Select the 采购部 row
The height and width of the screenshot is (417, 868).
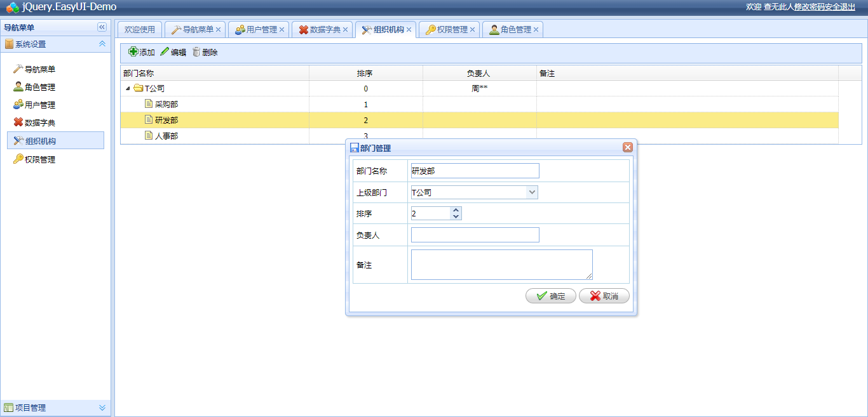[x=480, y=104]
